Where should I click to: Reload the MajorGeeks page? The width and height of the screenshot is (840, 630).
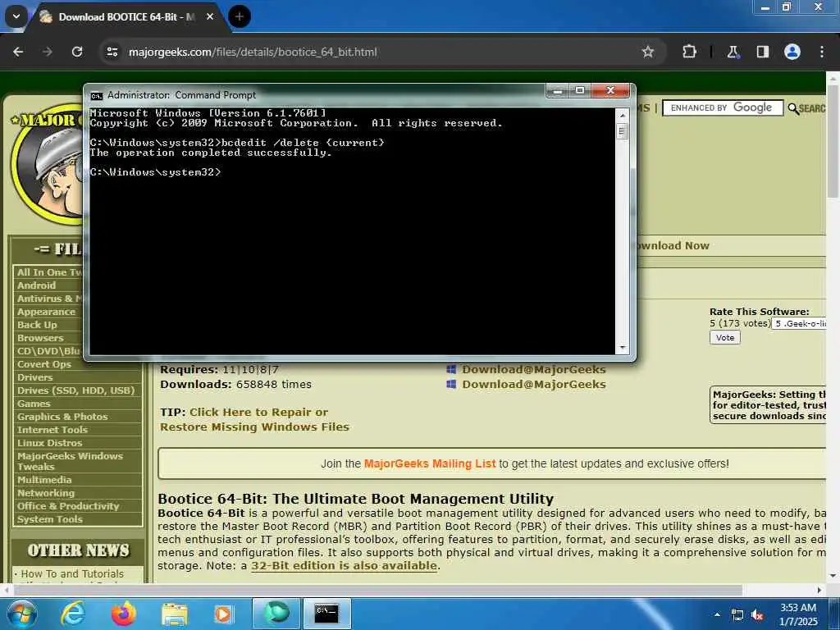[77, 52]
